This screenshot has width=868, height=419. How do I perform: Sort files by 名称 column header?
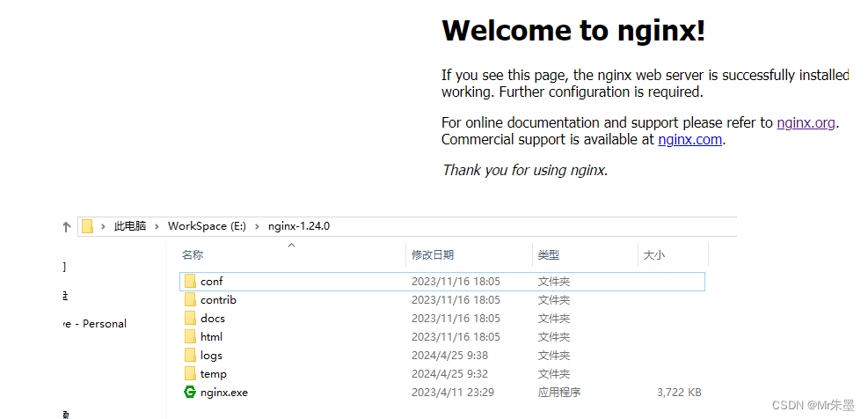tap(193, 255)
